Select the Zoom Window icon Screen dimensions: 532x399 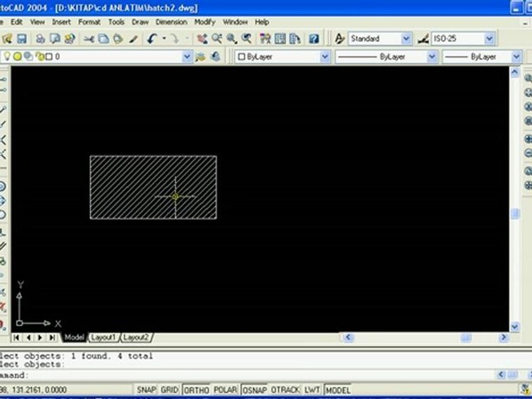[232, 39]
